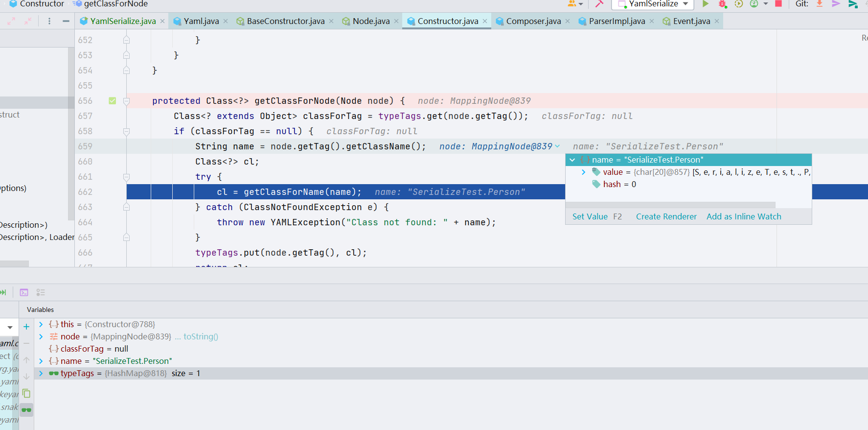Screen dimensions: 868x430
Task: Toggle the show watches glasses button
Action: coord(26,410)
